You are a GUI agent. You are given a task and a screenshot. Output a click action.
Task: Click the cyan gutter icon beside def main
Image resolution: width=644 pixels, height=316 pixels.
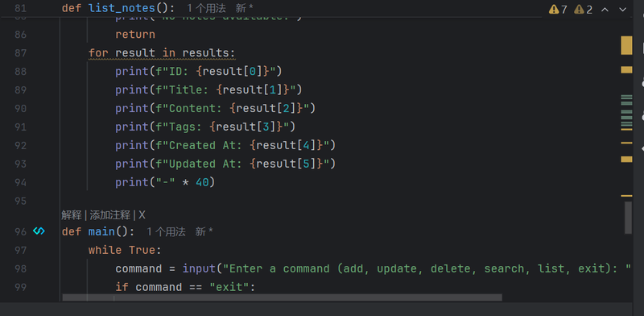pos(39,231)
